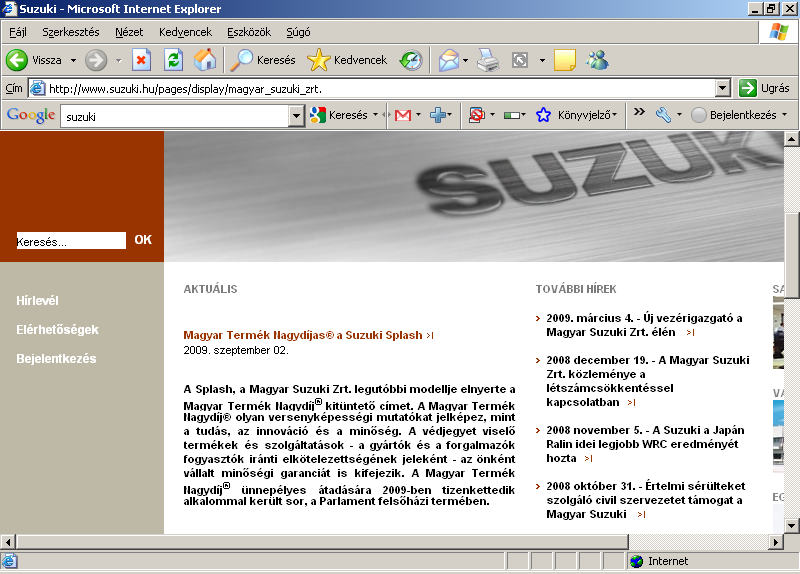Open the Súgó menu
The image size is (800, 574).
coord(298,32)
